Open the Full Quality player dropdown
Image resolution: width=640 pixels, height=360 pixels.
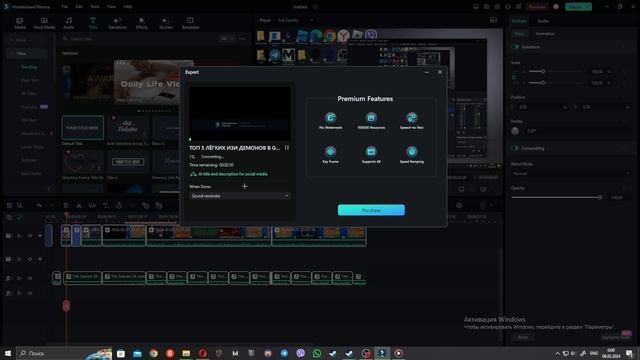296,20
